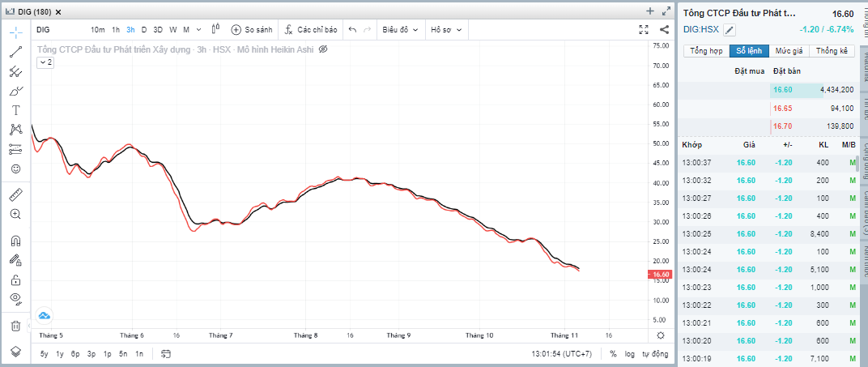Toggle the tự động auto scale
Viewport: 868px width, 367px height.
click(655, 354)
